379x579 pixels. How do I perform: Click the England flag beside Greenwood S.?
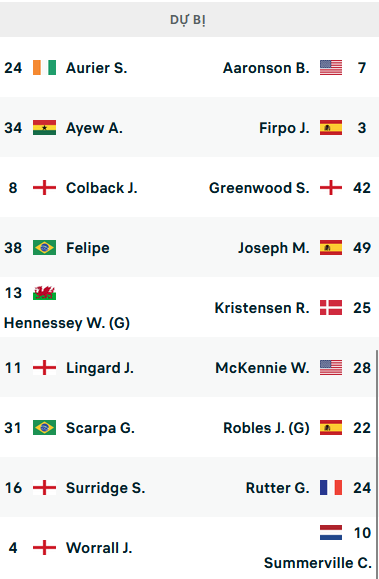point(331,188)
